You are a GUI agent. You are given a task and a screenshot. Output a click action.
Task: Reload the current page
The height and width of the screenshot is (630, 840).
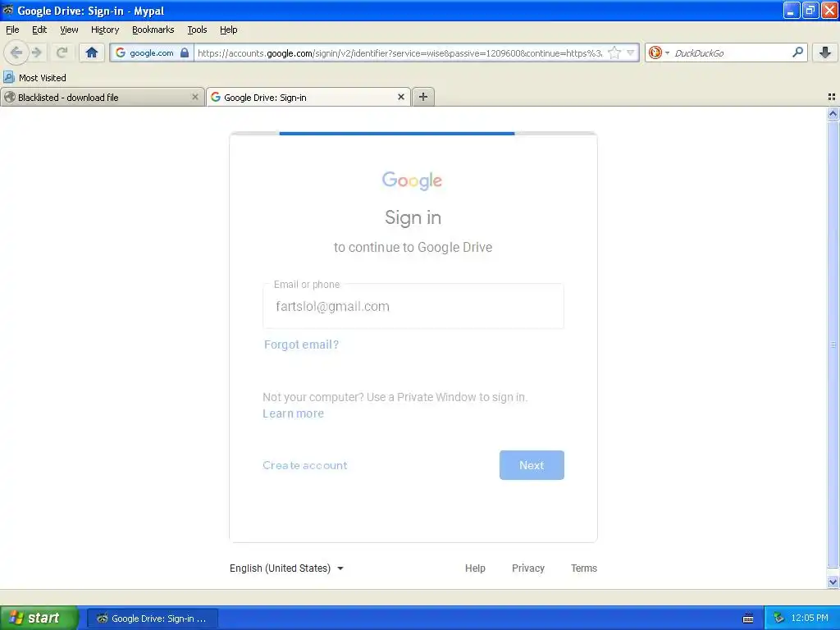click(62, 52)
